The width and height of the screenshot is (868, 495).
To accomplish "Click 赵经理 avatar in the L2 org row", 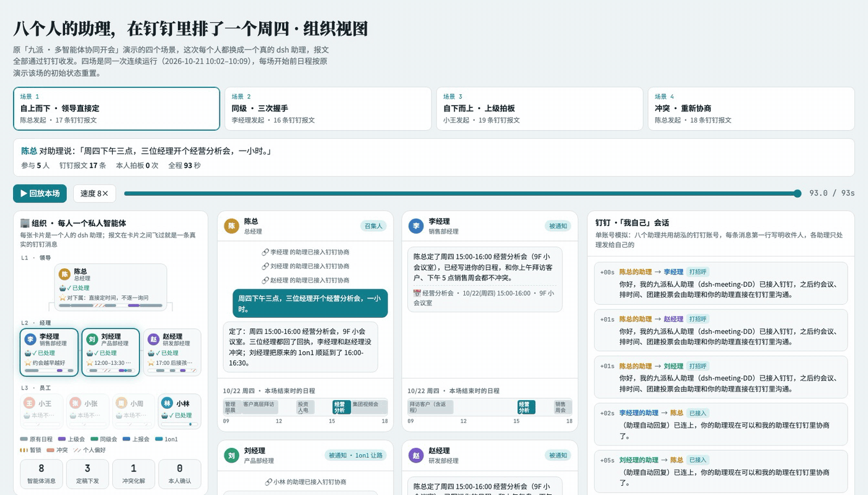I will click(153, 339).
